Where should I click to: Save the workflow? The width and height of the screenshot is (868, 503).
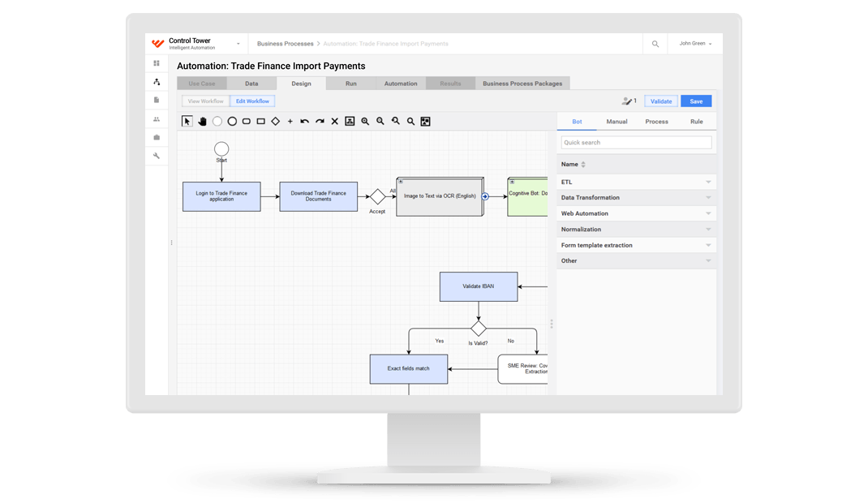tap(696, 101)
